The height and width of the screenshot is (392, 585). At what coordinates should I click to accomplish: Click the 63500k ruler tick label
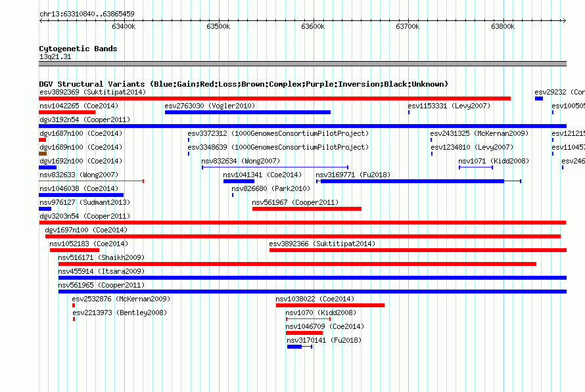[x=218, y=26]
